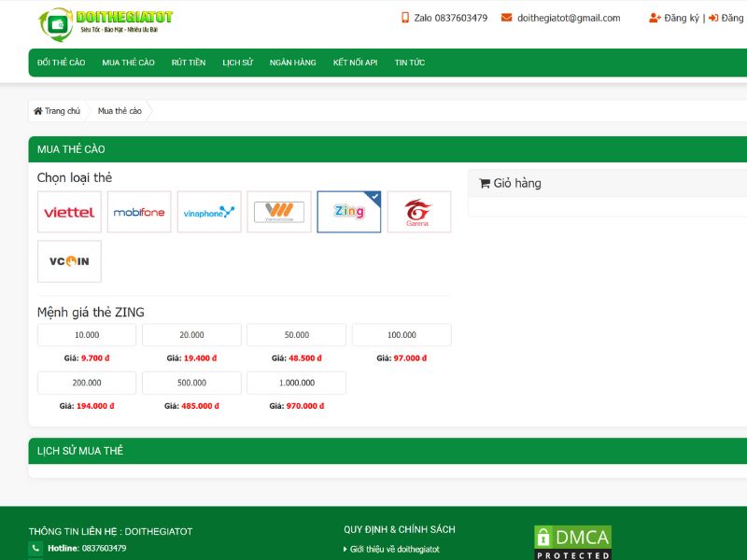This screenshot has width=747, height=560.
Task: Open ĐỔI THẺ CÀO menu item
Action: (x=62, y=63)
